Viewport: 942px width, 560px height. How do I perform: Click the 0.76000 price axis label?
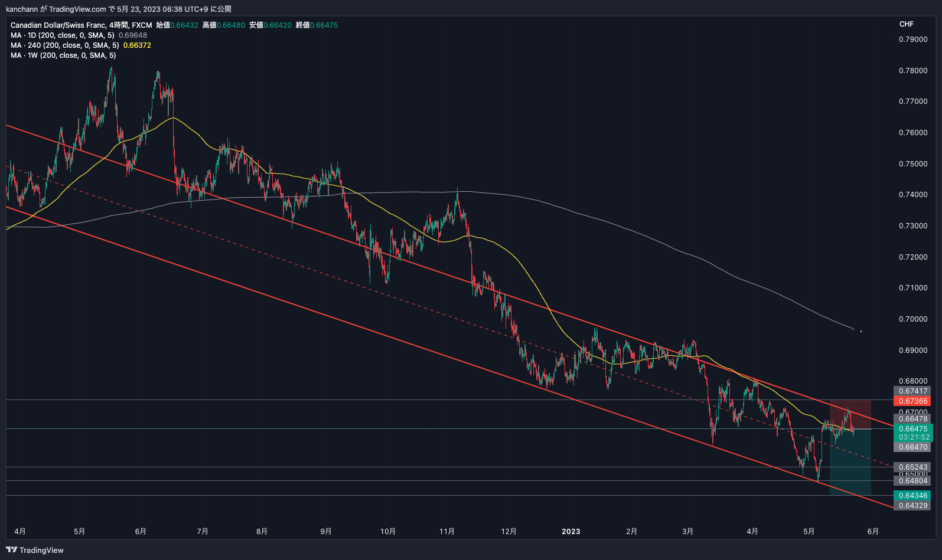(913, 133)
